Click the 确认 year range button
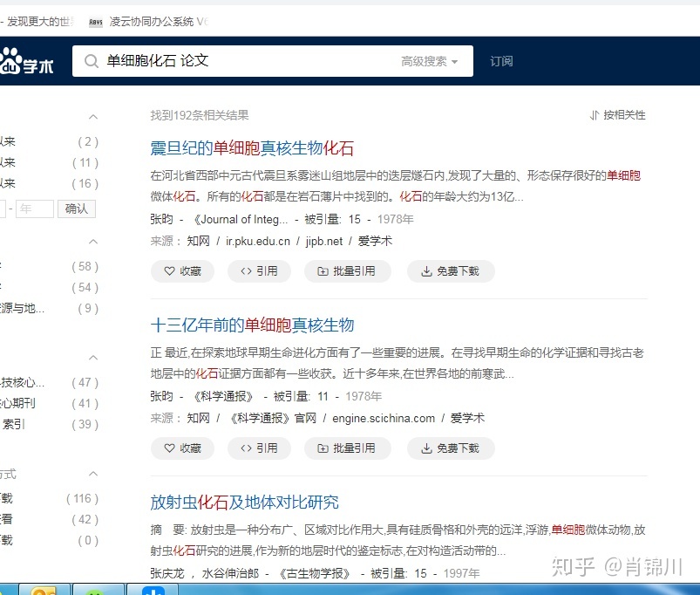700x595 pixels. pyautogui.click(x=77, y=209)
